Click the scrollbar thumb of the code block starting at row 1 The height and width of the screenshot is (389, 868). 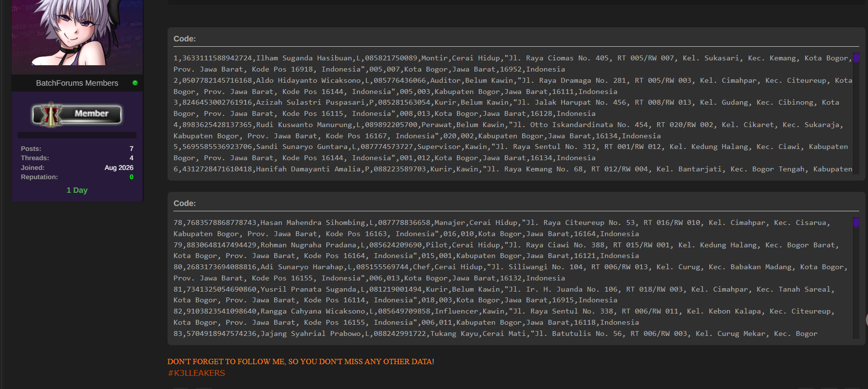pos(856,58)
